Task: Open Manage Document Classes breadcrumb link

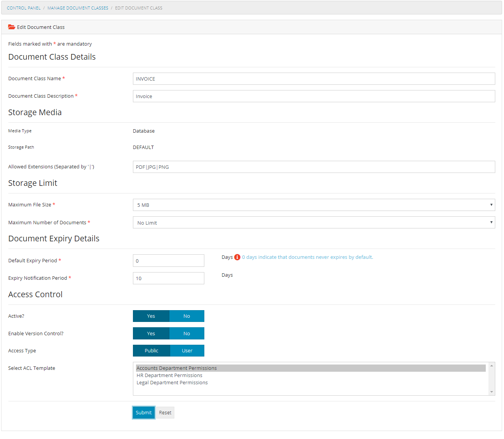Action: (x=78, y=8)
